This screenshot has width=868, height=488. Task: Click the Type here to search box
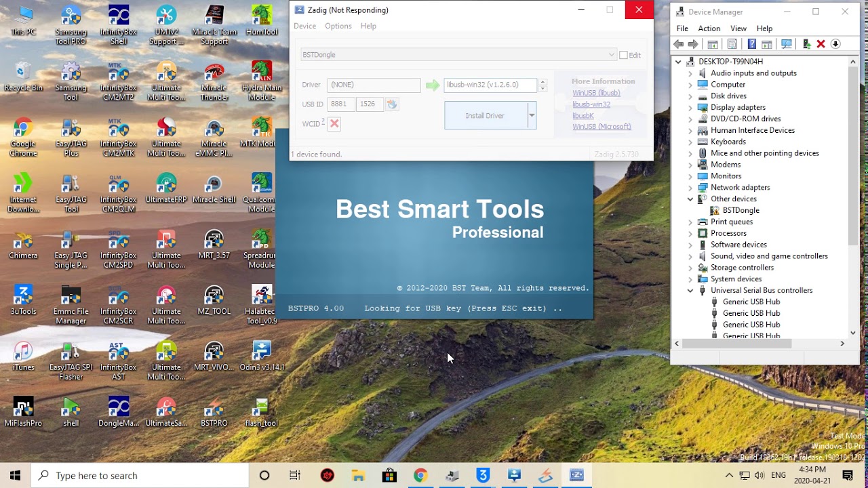tap(140, 476)
